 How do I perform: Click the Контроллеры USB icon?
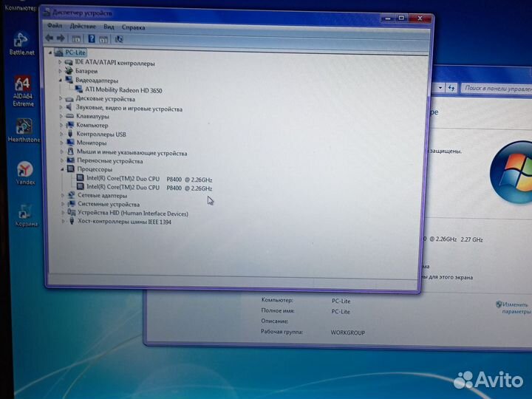click(70, 134)
